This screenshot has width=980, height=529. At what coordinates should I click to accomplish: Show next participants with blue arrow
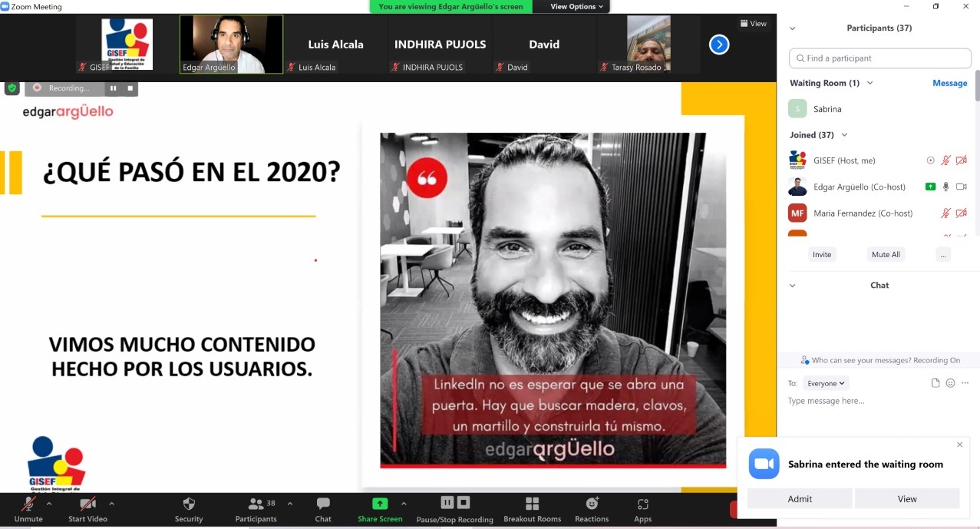click(x=718, y=45)
